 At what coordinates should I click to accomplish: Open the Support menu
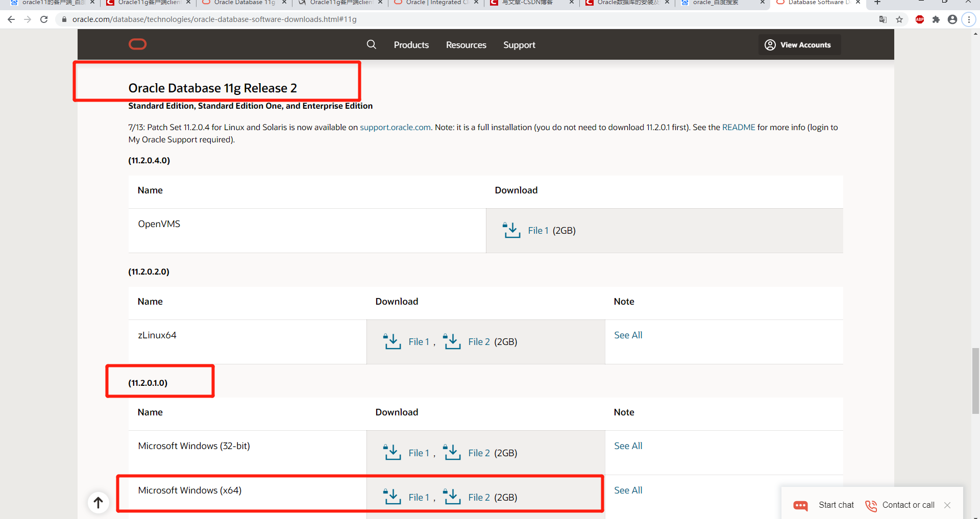tap(519, 45)
